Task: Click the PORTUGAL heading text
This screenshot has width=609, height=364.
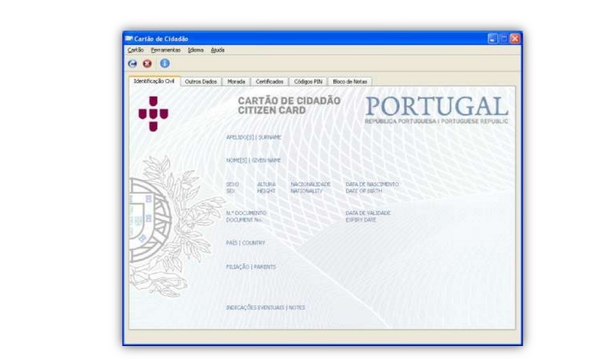Action: pos(437,106)
